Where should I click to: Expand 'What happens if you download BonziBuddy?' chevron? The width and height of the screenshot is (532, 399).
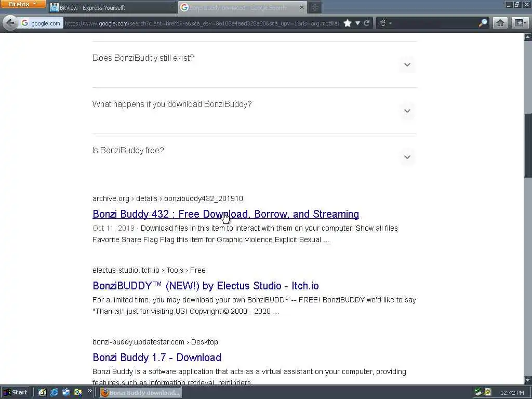tap(407, 111)
